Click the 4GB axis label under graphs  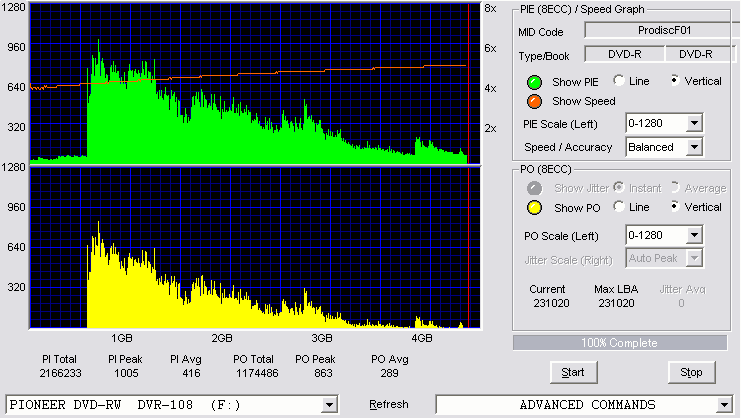(x=422, y=339)
